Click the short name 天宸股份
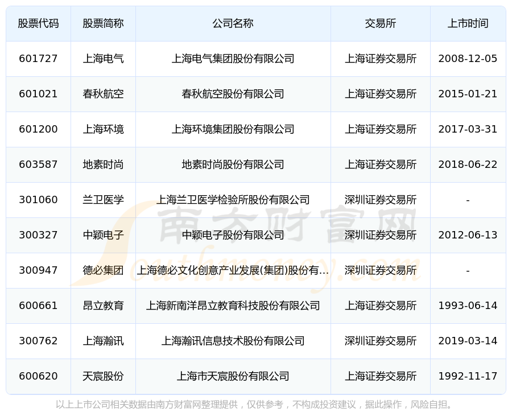This screenshot has height=420, width=512. pos(103,376)
